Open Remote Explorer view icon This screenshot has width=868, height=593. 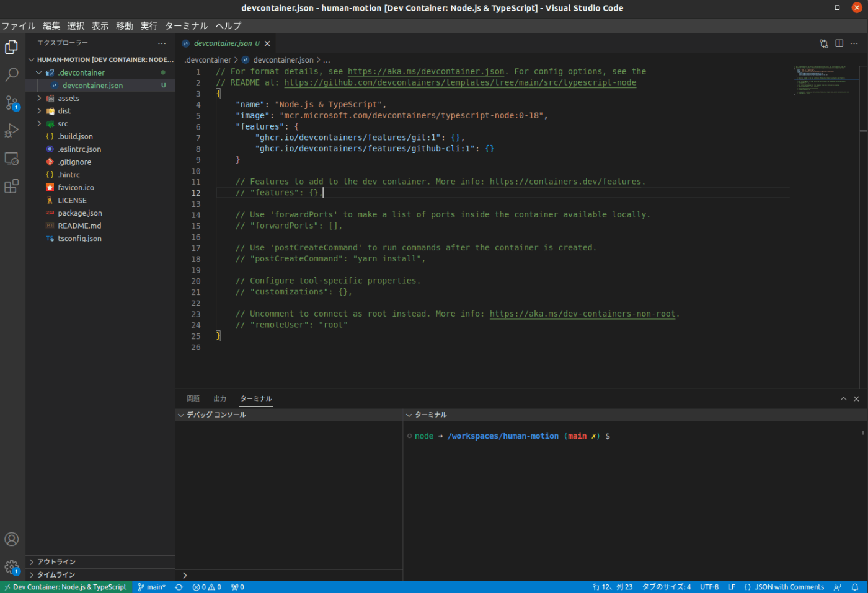(12, 159)
